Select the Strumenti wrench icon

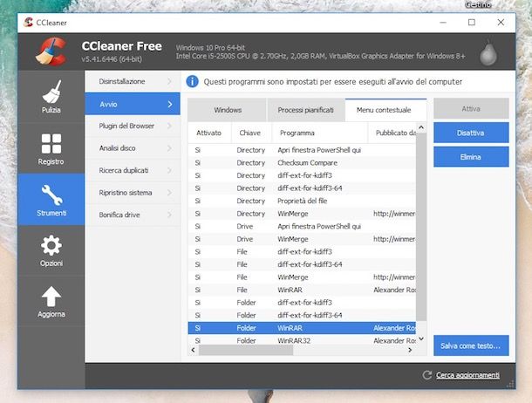[x=51, y=195]
